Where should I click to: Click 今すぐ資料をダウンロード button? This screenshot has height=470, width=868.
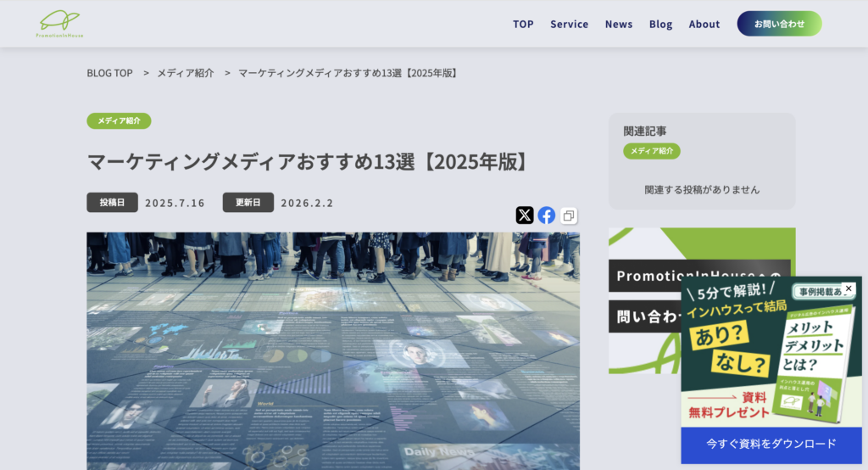tap(771, 444)
